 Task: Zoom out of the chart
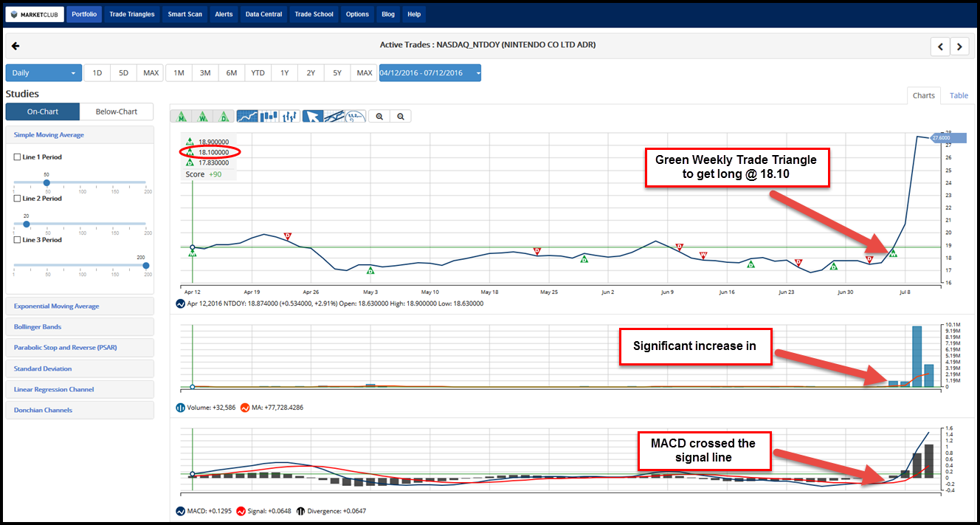[401, 117]
